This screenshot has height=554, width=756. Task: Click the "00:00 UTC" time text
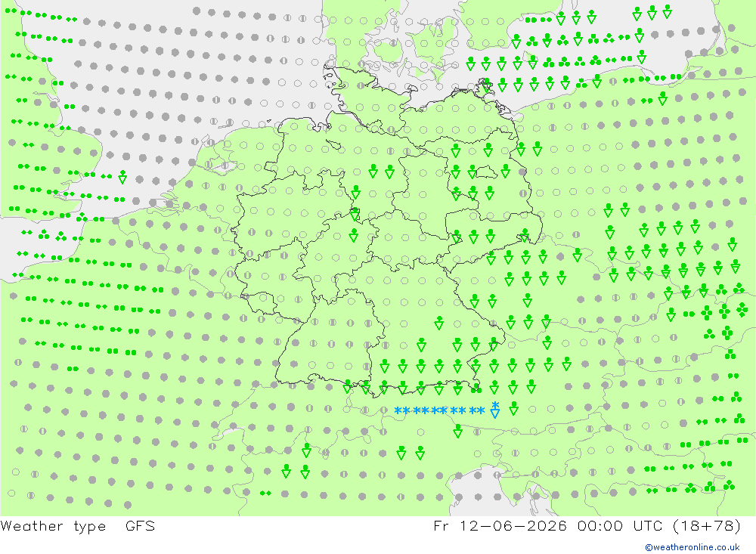(x=620, y=525)
